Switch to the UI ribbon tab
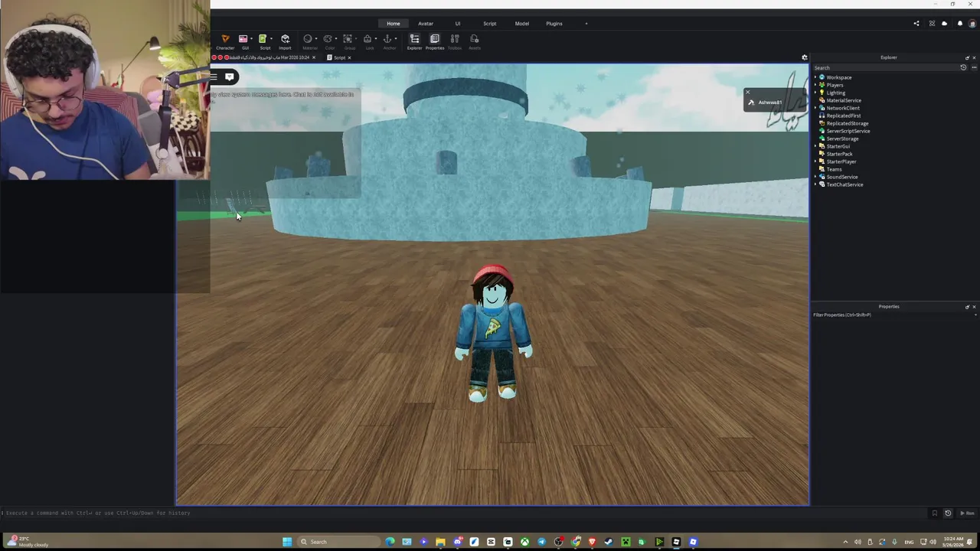Viewport: 980px width, 551px height. pos(458,24)
